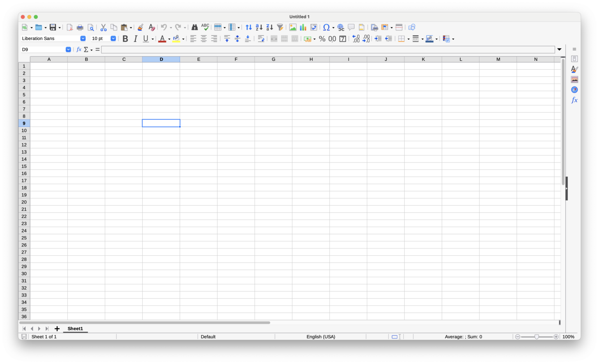
Task: Open the Insert Chart tool
Action: coord(303,27)
